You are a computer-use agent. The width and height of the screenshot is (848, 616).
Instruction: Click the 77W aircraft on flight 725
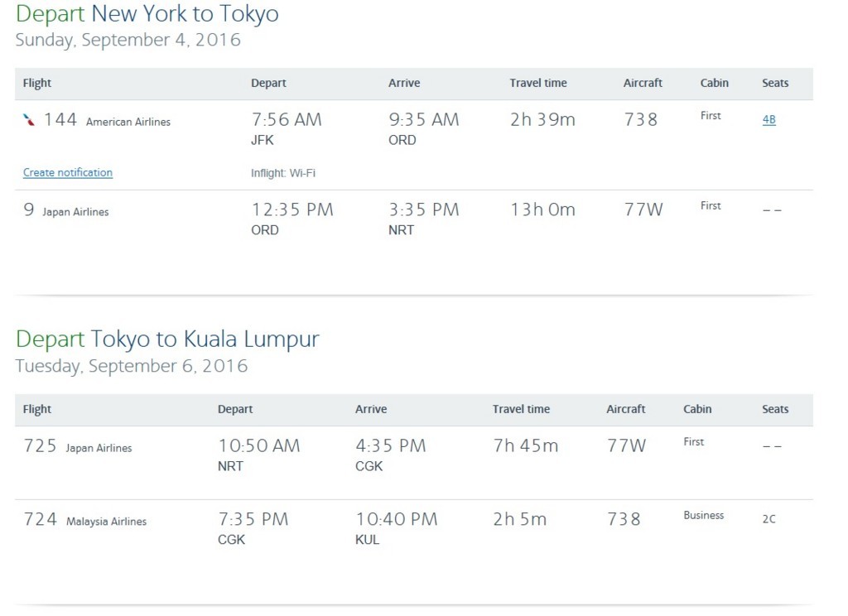click(x=626, y=446)
